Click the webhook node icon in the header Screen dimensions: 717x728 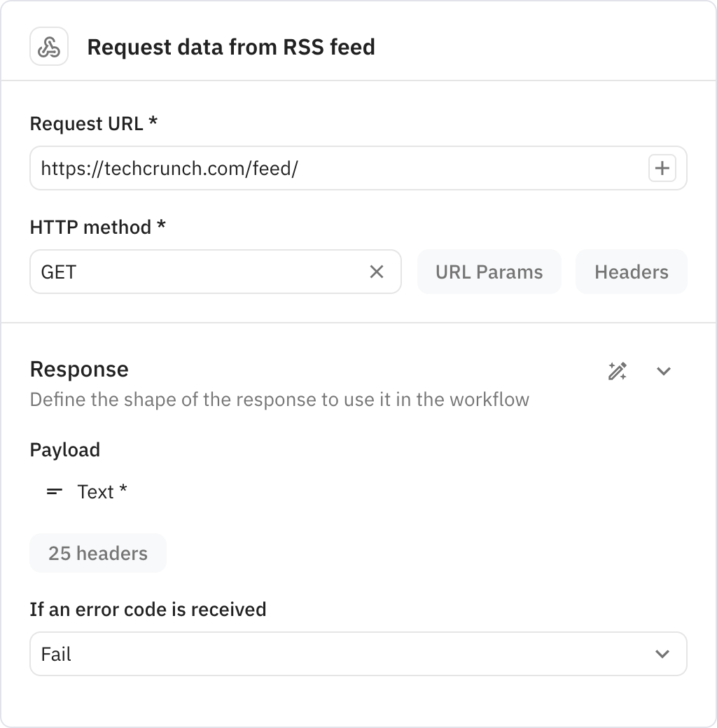point(49,46)
